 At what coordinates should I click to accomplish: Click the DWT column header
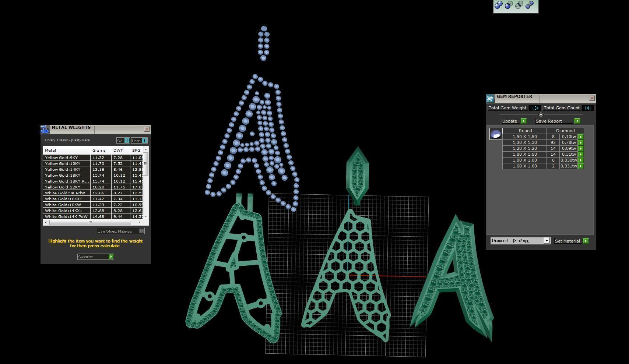click(120, 150)
